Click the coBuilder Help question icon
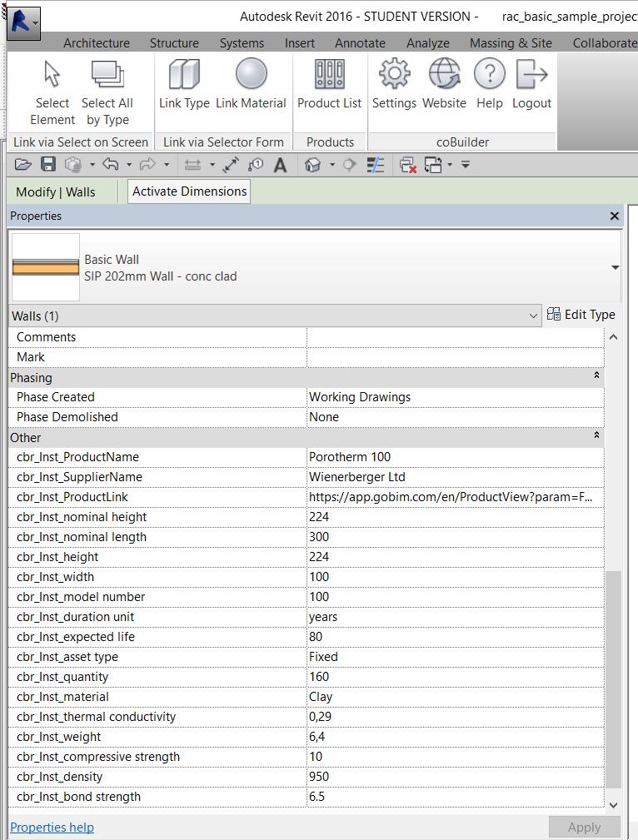Viewport: 638px width, 840px height. click(490, 74)
